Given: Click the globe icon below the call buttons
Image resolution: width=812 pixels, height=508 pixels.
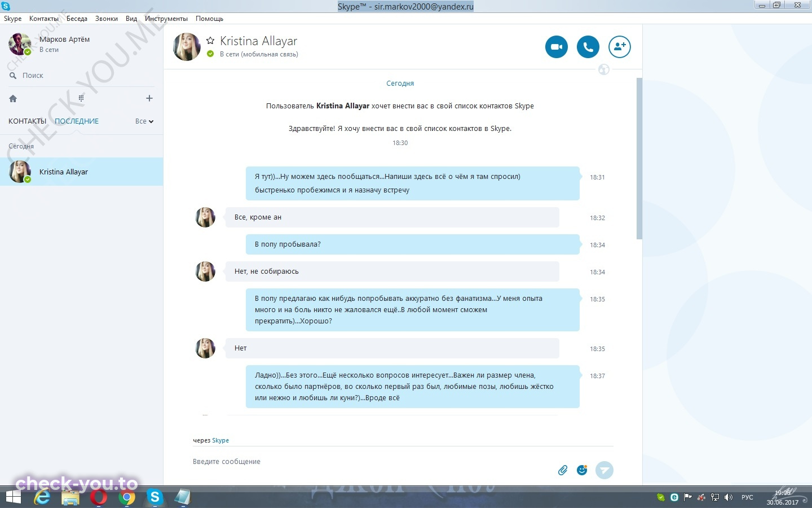Looking at the screenshot, I should point(604,69).
